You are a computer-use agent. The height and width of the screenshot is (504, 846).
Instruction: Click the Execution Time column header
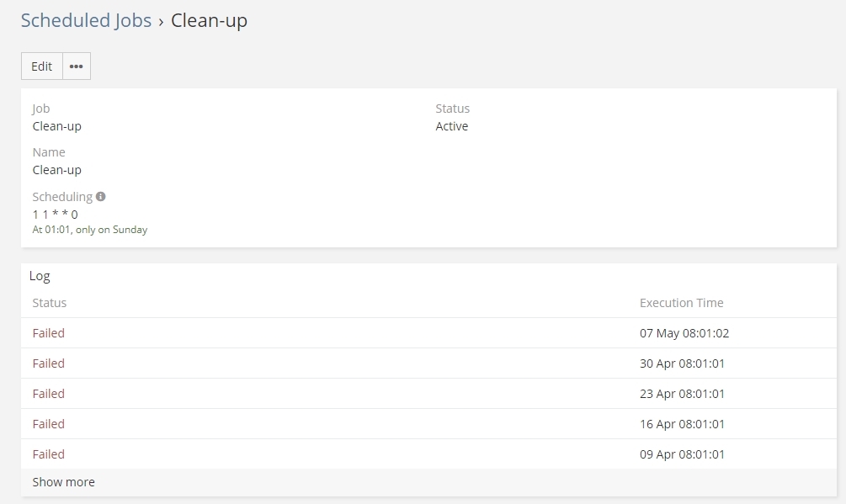coord(681,303)
